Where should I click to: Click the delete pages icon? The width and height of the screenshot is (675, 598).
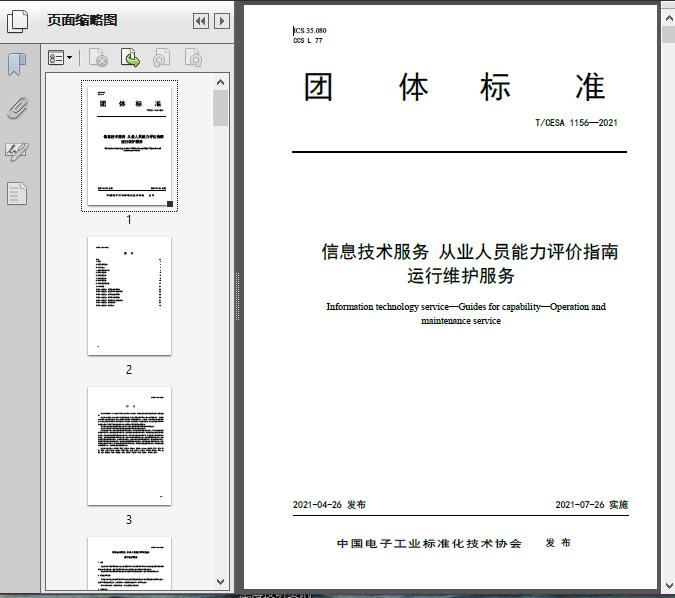click(x=98, y=58)
